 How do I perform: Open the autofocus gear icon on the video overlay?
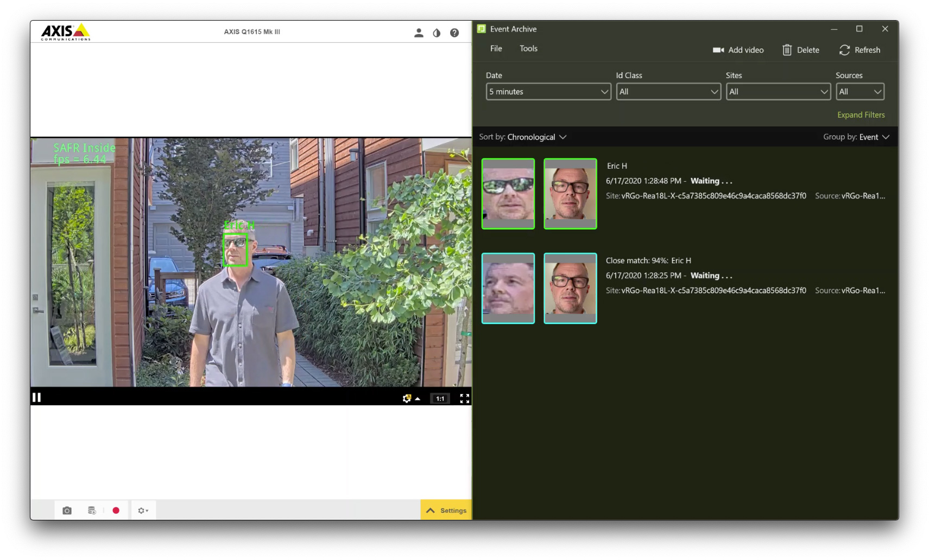tap(407, 398)
